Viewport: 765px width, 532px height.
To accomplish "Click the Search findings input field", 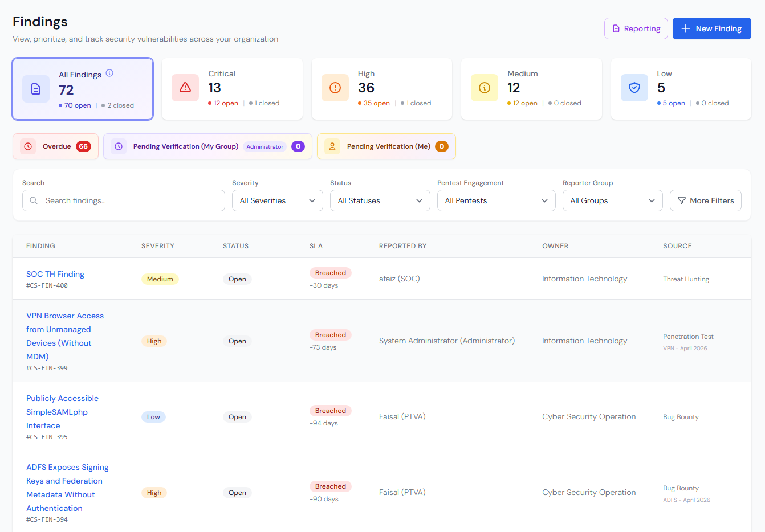I will (x=124, y=200).
